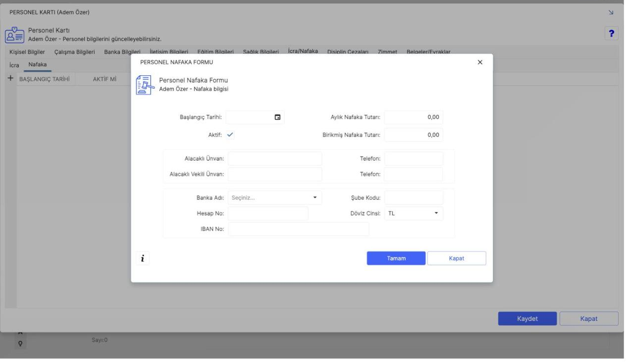
Task: Save the Personel Kartı with Kaydet
Action: 527,318
